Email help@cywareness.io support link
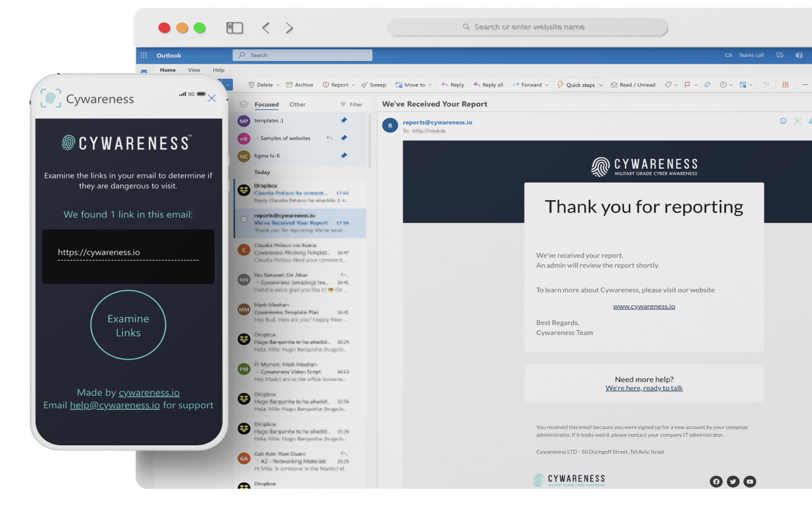Image resolution: width=812 pixels, height=527 pixels. pyautogui.click(x=115, y=405)
